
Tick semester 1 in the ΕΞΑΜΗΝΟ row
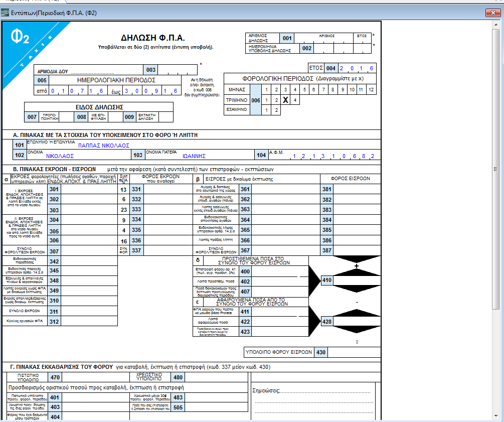[266, 110]
